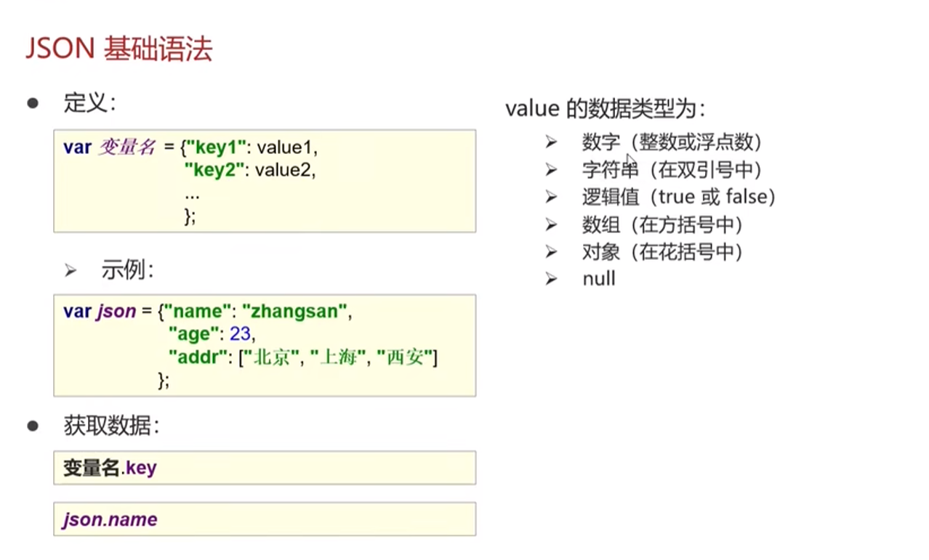This screenshot has width=929, height=560.
Task: Click the arrow bullet before null
Action: [551, 279]
